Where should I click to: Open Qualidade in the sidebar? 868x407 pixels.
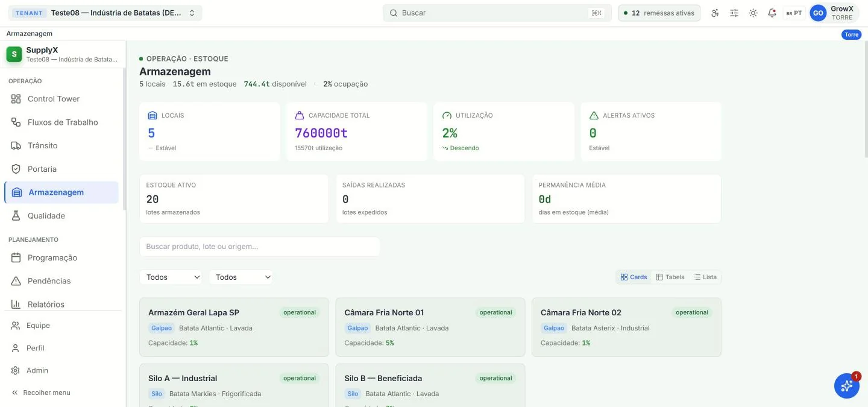click(x=61, y=216)
